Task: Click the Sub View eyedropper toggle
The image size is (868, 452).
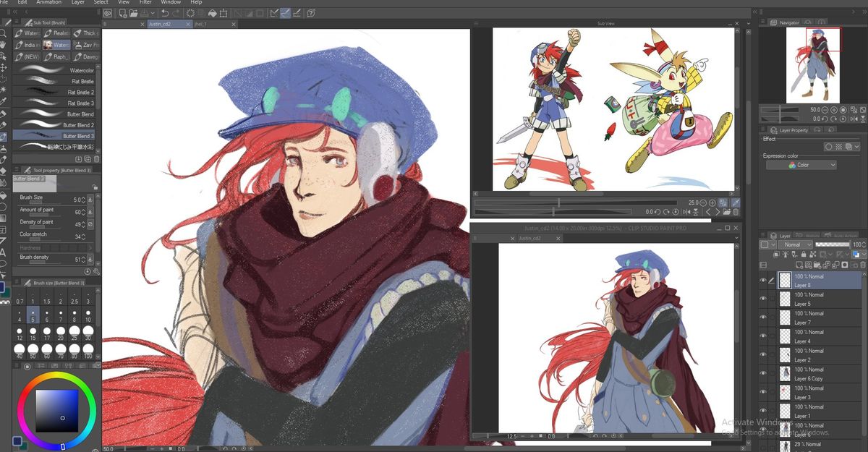Action: point(736,203)
